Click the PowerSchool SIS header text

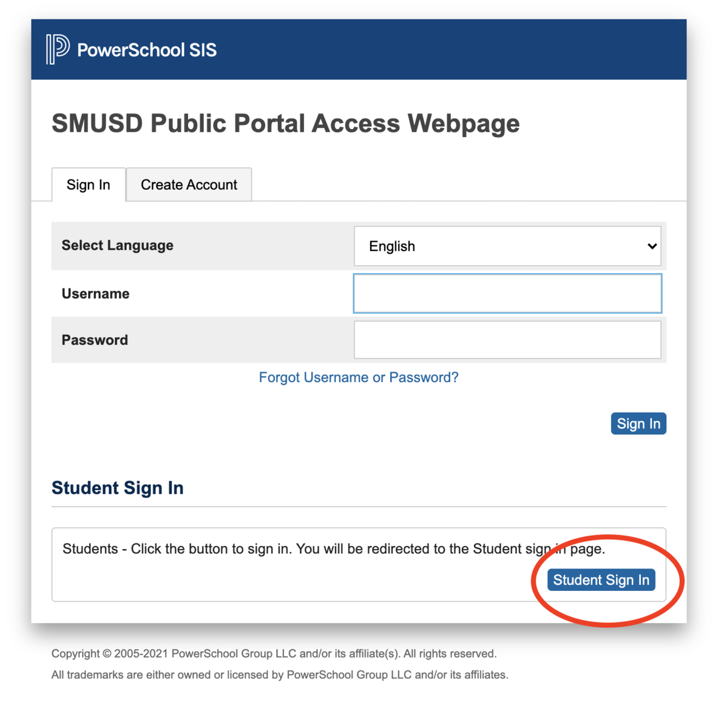pos(147,50)
